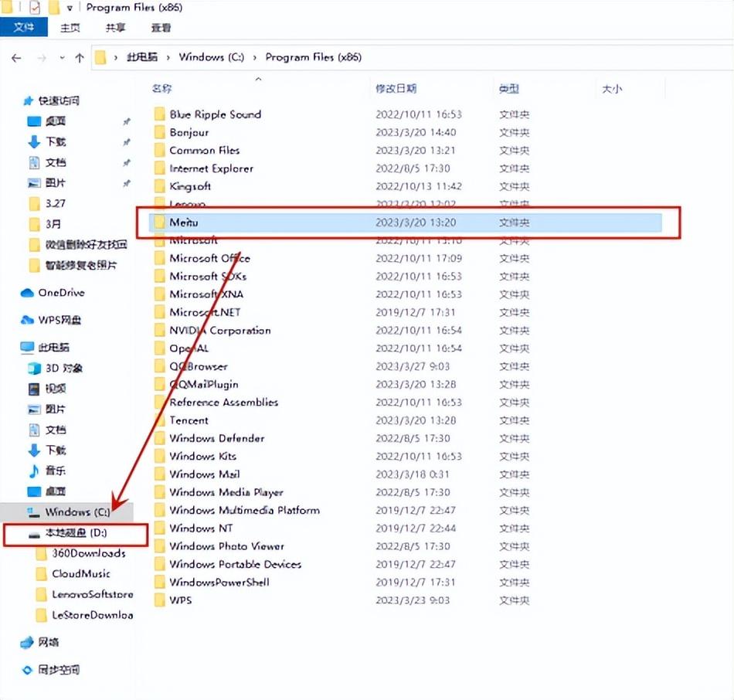Go forward with the right arrow button
Screen dimensions: 734x700
point(42,58)
